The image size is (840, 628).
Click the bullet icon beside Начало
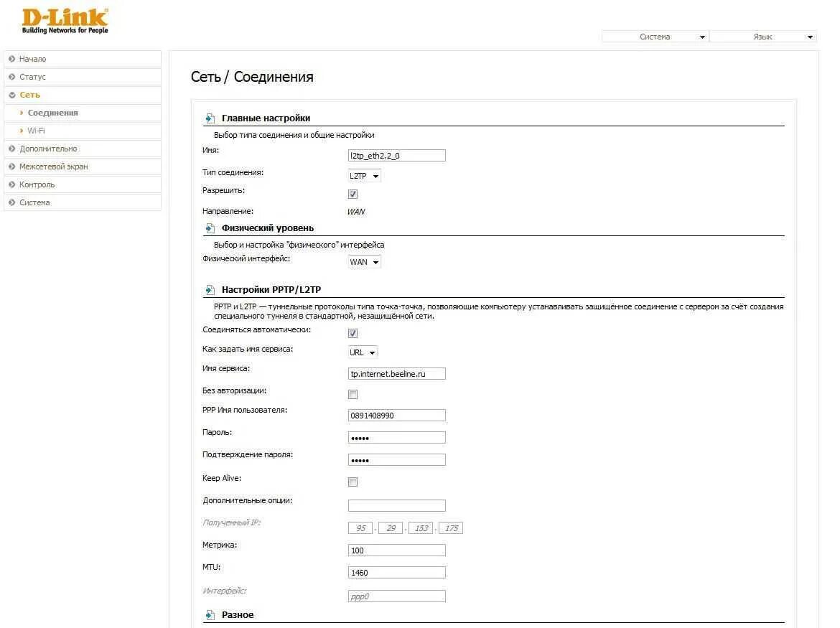(x=11, y=59)
